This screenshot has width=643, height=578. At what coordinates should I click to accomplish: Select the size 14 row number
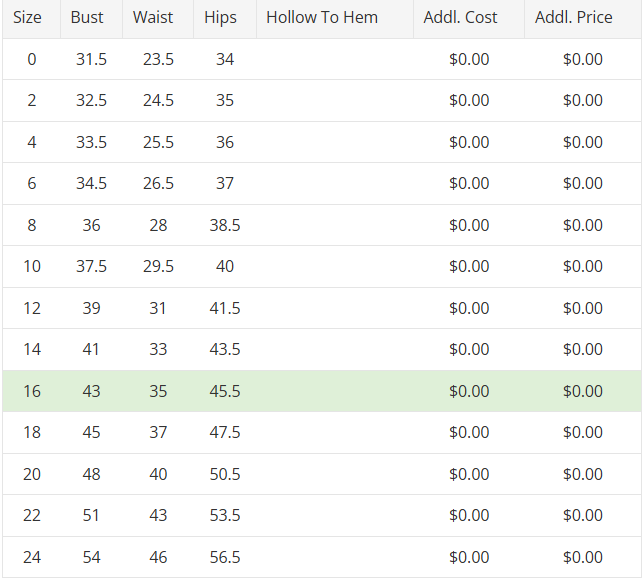point(32,349)
